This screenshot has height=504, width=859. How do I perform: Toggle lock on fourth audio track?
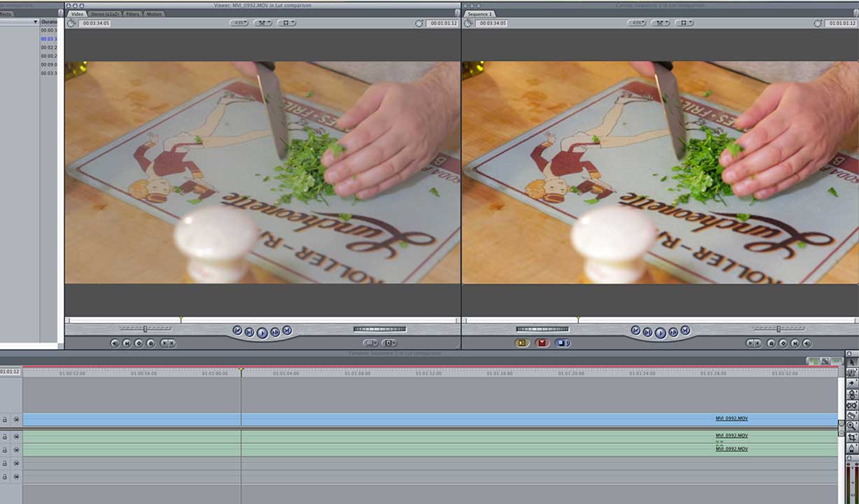[x=5, y=476]
